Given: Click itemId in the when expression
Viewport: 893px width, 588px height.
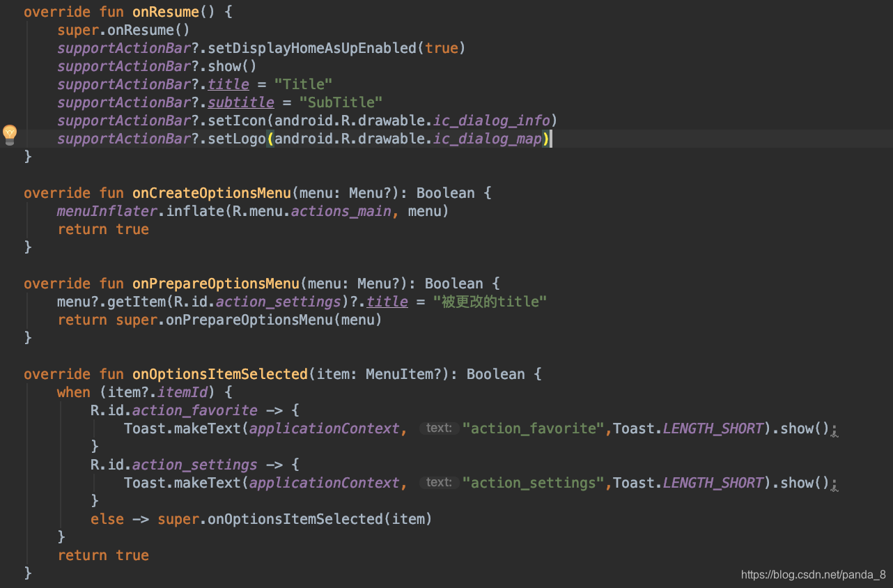Looking at the screenshot, I should 183,392.
